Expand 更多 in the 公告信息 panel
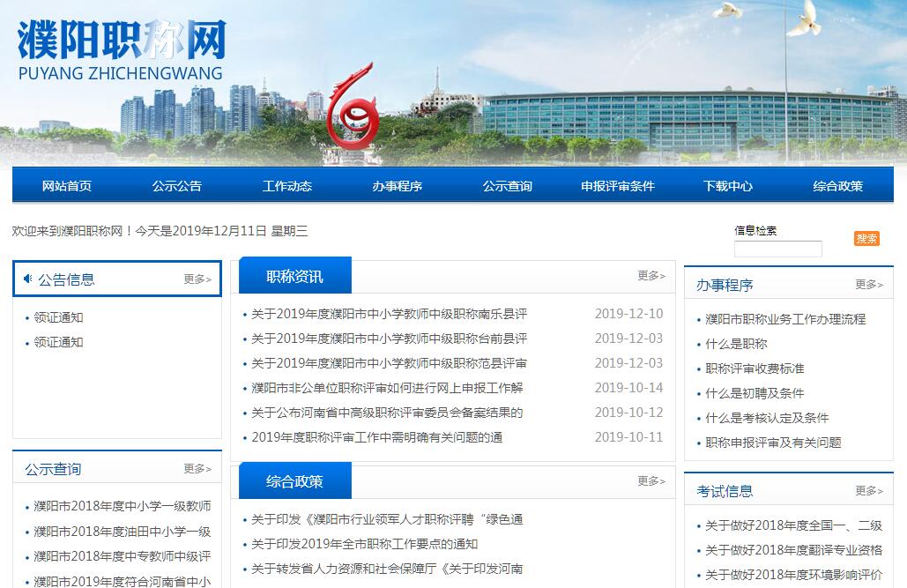907x588 pixels. click(x=197, y=279)
